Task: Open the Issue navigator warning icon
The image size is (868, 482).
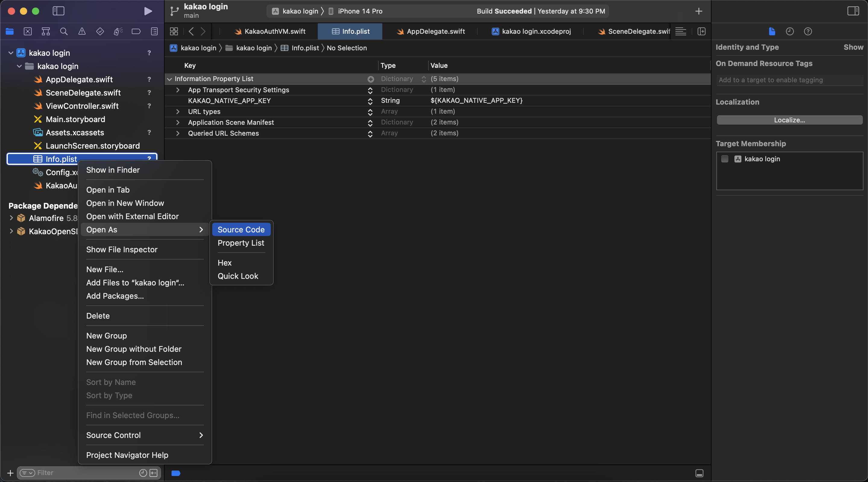Action: (x=82, y=31)
